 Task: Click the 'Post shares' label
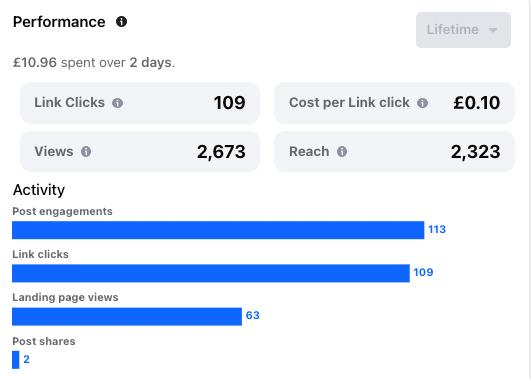point(44,341)
